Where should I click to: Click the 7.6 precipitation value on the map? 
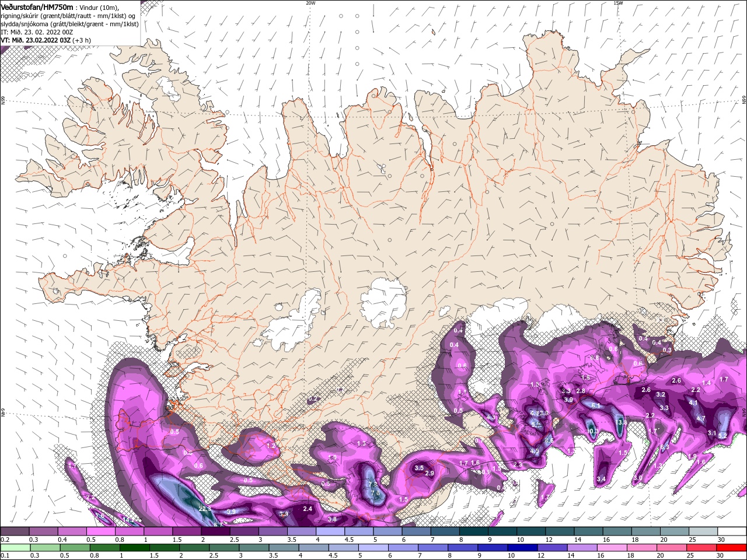[x=375, y=494]
